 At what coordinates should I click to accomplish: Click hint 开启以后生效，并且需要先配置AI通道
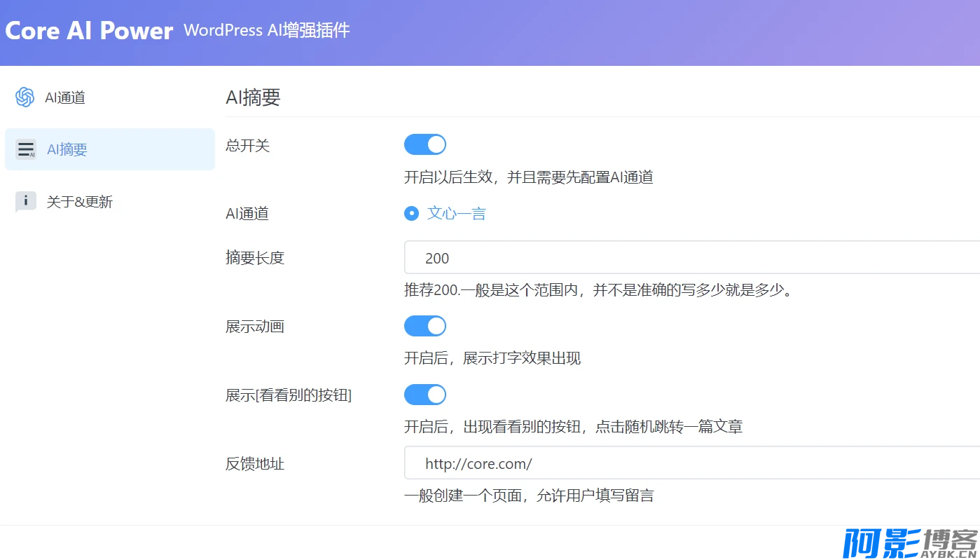tap(529, 177)
